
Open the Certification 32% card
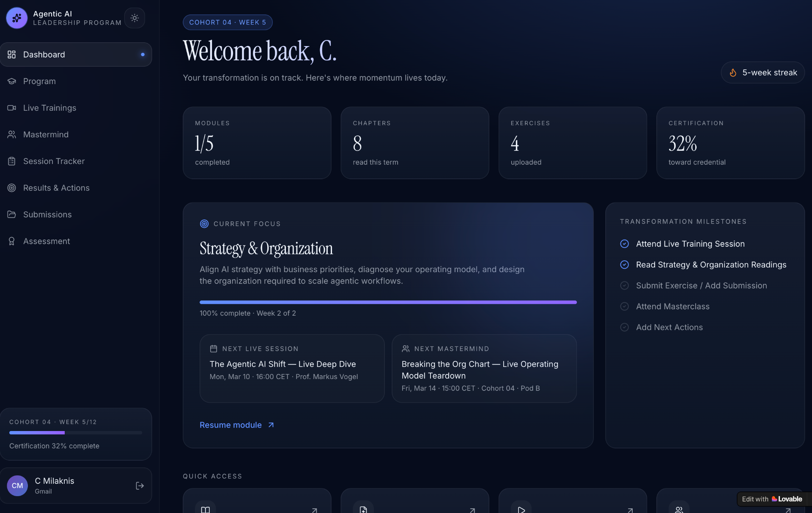tap(730, 143)
